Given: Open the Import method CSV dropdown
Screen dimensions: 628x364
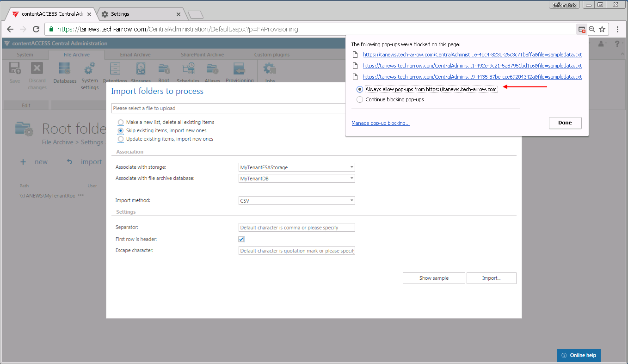Looking at the screenshot, I should pos(351,201).
